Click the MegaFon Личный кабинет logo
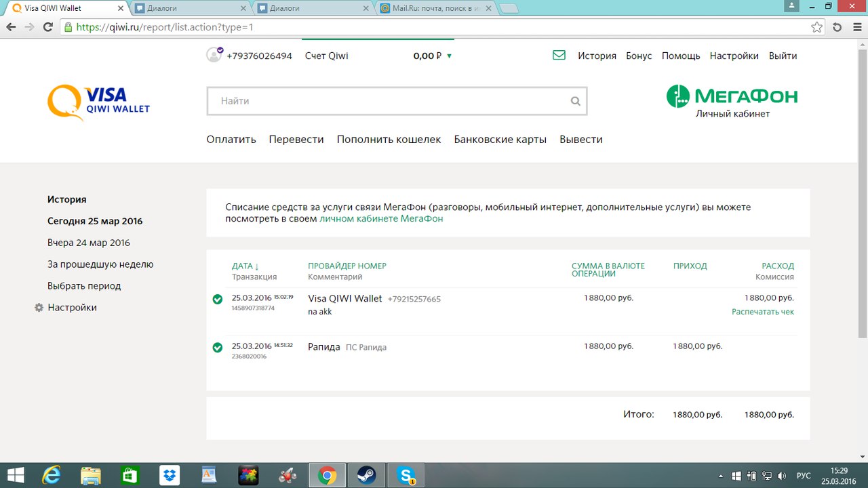 [x=732, y=101]
